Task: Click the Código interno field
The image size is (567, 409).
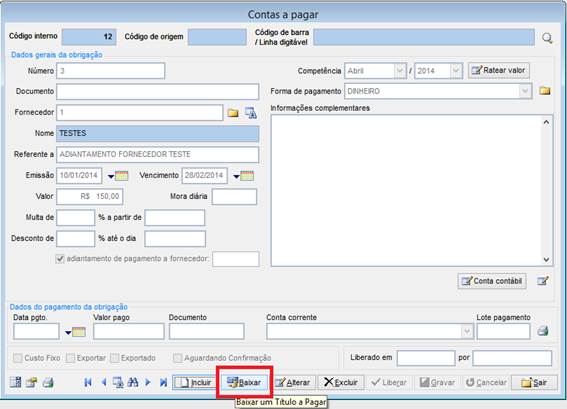Action: 89,37
